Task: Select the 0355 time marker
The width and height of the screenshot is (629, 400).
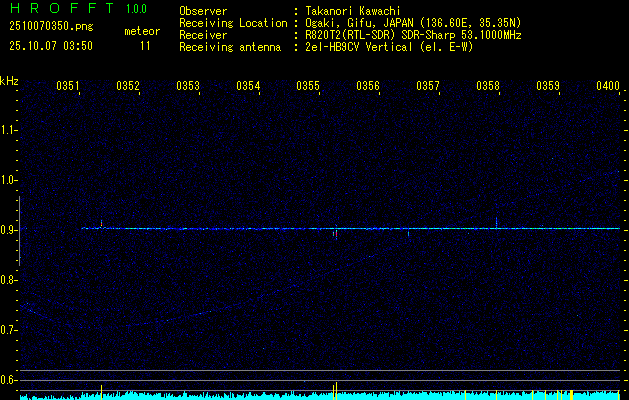Action: click(308, 87)
